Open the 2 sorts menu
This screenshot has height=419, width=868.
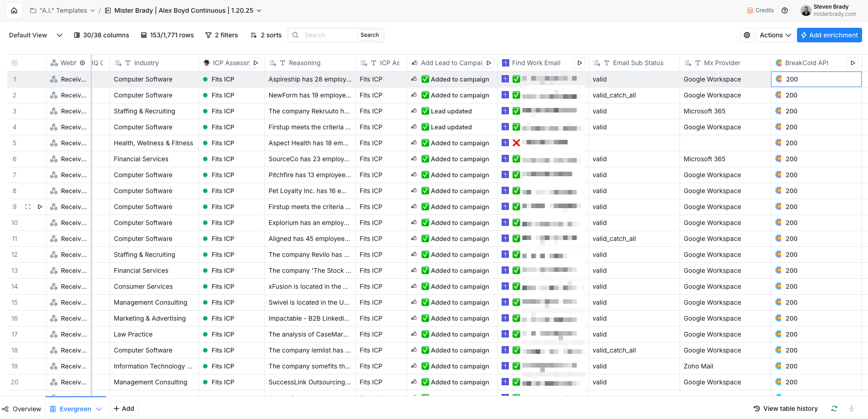tap(266, 35)
